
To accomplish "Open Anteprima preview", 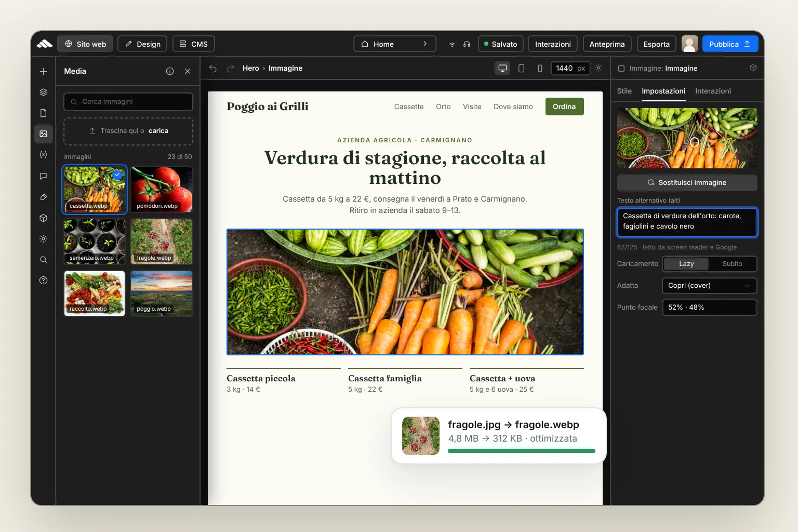I will [x=607, y=44].
